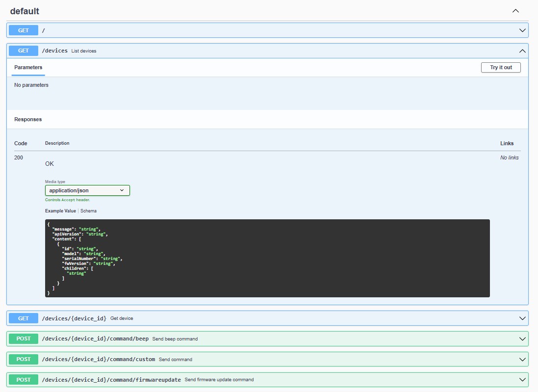Viewport: 538px width, 392px height.
Task: Switch to the Schema tab
Action: click(x=88, y=210)
